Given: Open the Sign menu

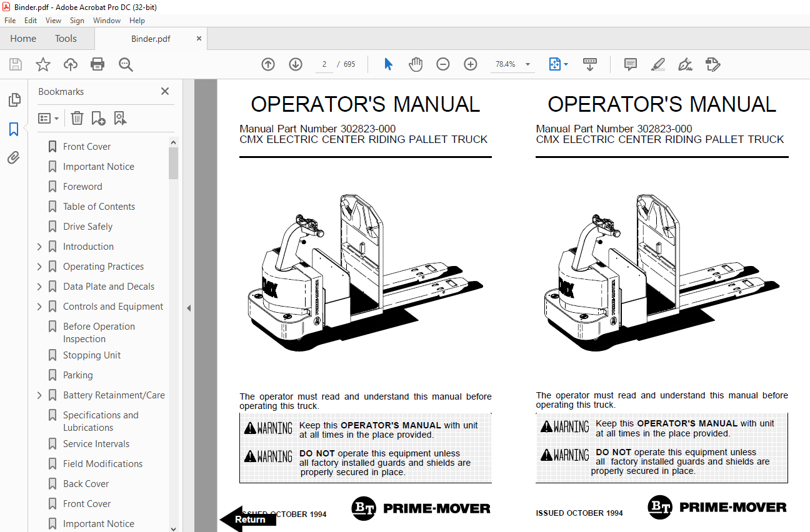Looking at the screenshot, I should pyautogui.click(x=77, y=21).
